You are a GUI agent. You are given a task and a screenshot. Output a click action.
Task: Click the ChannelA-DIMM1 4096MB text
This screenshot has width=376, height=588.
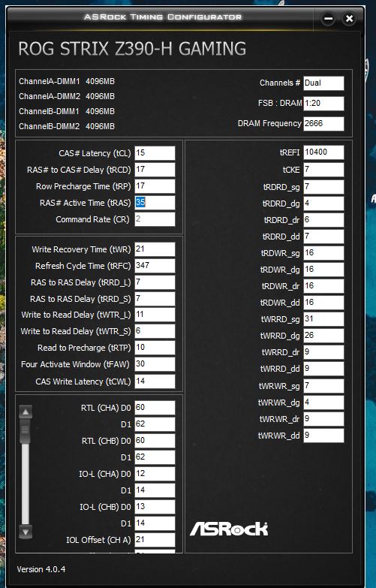(x=67, y=81)
